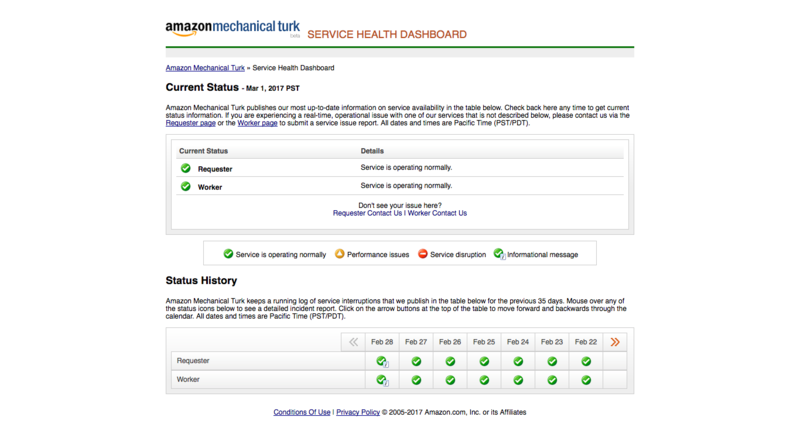The image size is (800, 441).
Task: Click the Details column header
Action: tap(372, 151)
